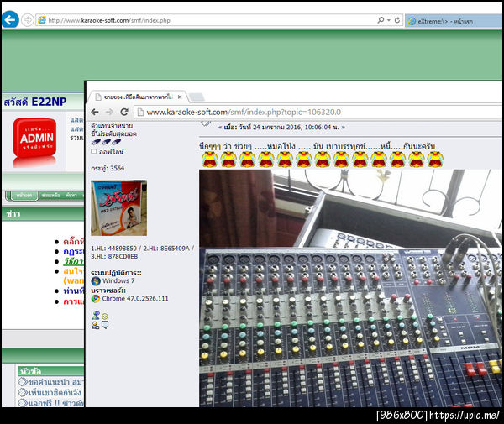This screenshot has width=504, height=424.
Task: Open the blue กฏระ rules link
Action: (x=74, y=252)
